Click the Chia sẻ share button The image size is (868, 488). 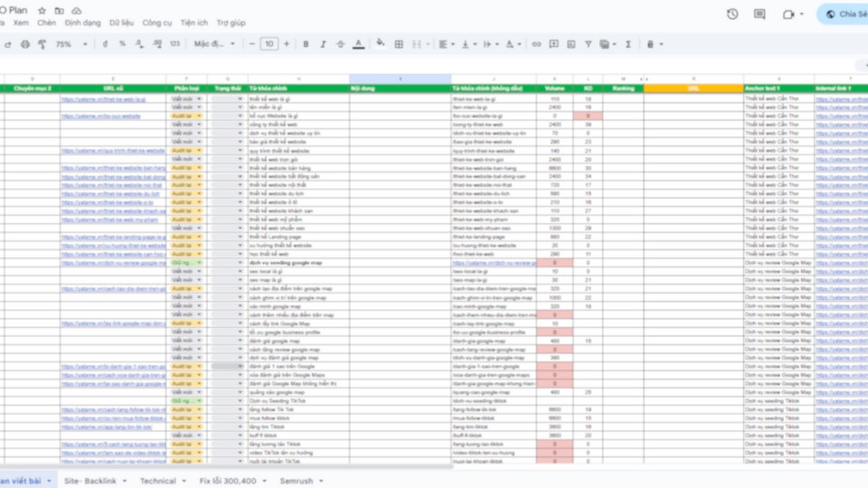point(844,14)
